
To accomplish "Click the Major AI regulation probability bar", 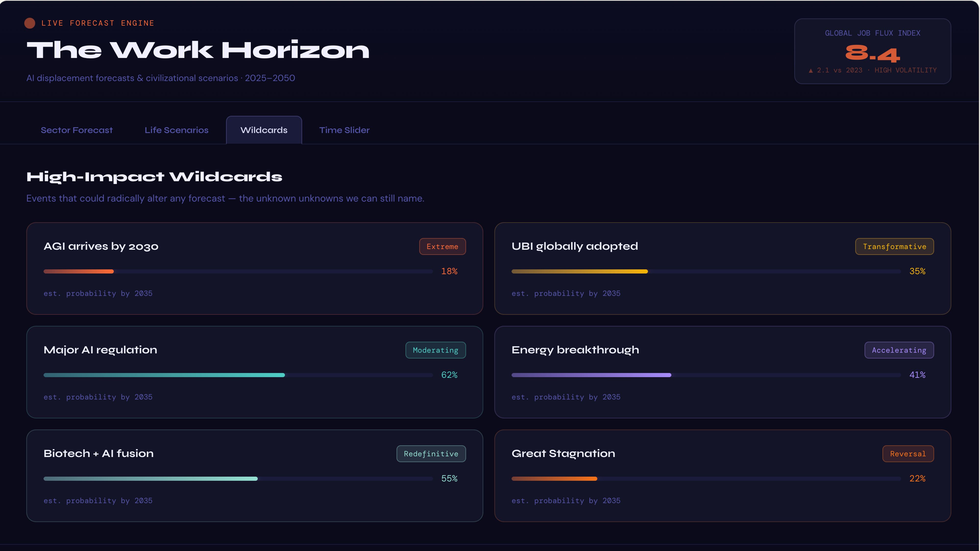I will click(238, 375).
